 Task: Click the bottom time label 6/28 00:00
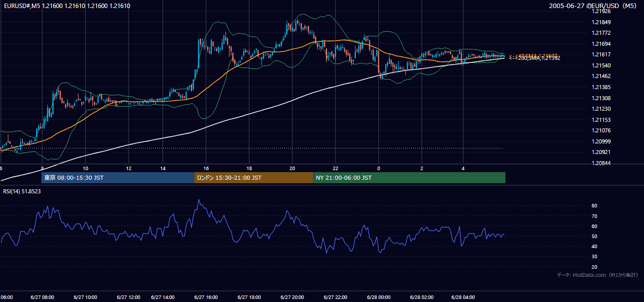pos(378,297)
